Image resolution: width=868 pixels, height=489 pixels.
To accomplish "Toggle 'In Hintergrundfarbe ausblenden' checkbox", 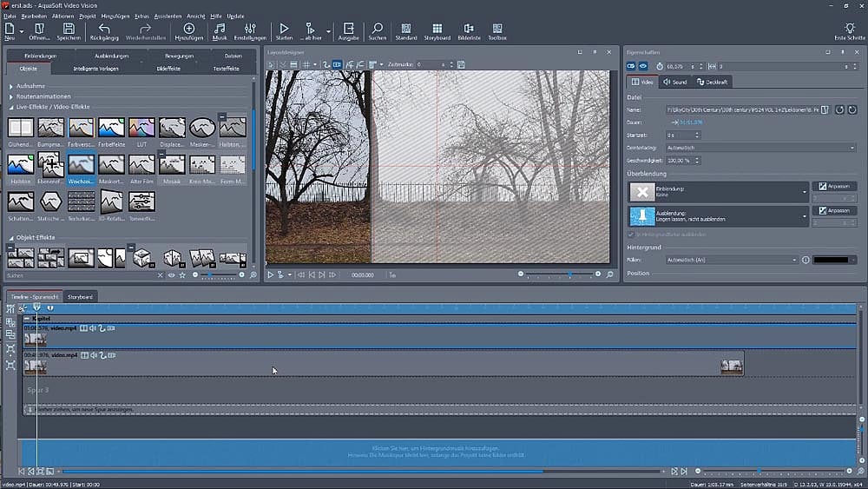I will pyautogui.click(x=630, y=235).
